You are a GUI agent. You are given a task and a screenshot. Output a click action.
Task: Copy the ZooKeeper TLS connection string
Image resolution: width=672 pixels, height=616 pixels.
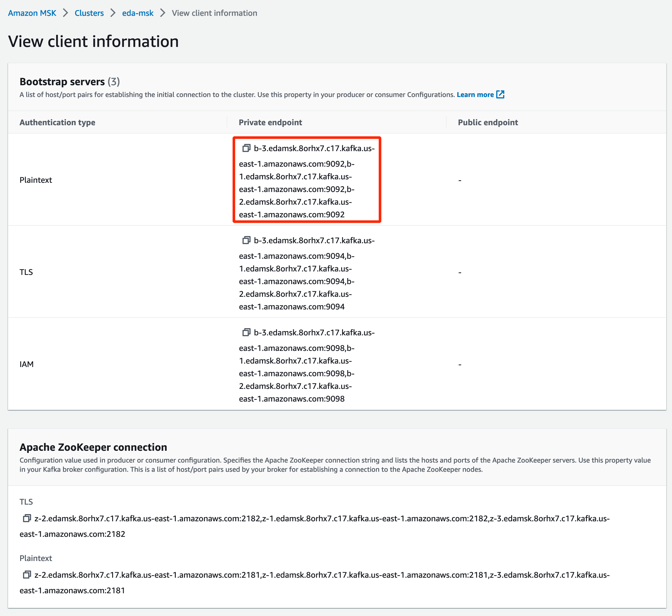[27, 518]
